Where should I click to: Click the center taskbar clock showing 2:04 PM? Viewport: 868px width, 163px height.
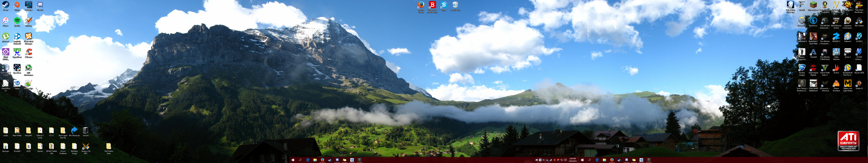(572, 160)
